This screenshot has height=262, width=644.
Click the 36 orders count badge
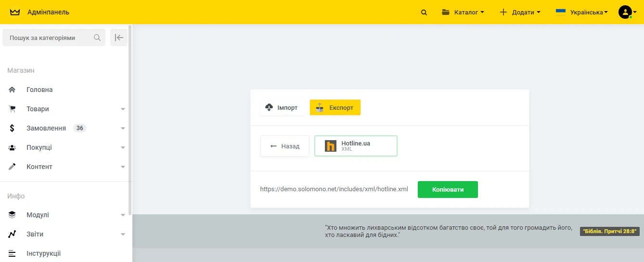pyautogui.click(x=80, y=128)
